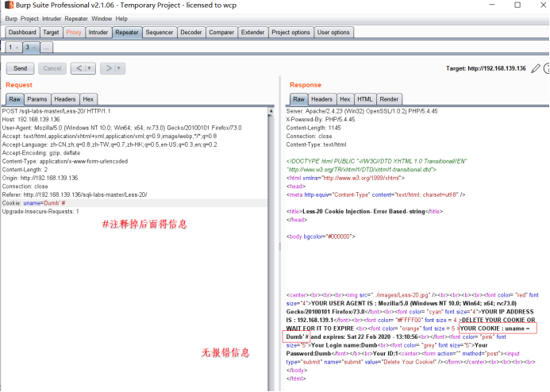Screen dimensions: 550x392
Task: Select the Request Hex tab
Action: pyautogui.click(x=88, y=99)
